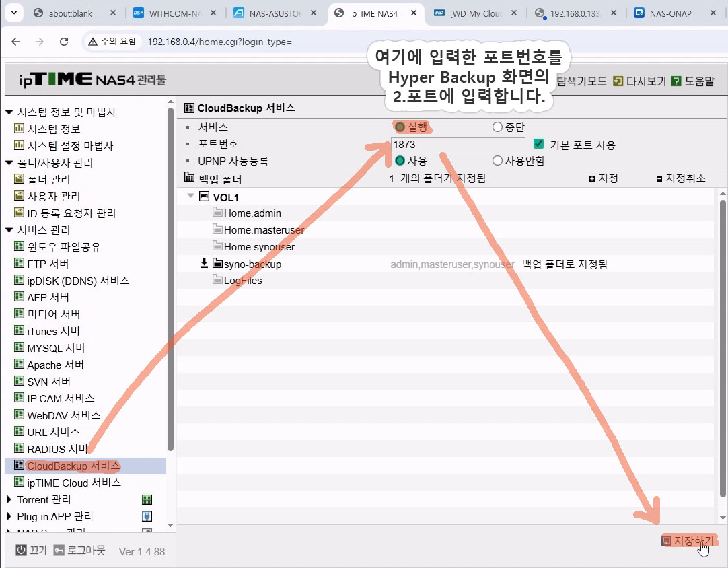Open FTP 서버 in sidebar

click(48, 264)
